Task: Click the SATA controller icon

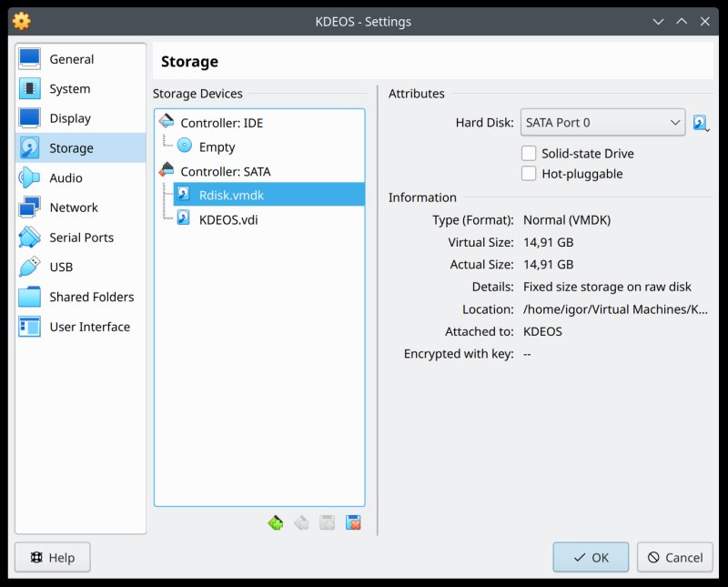Action: point(167,170)
